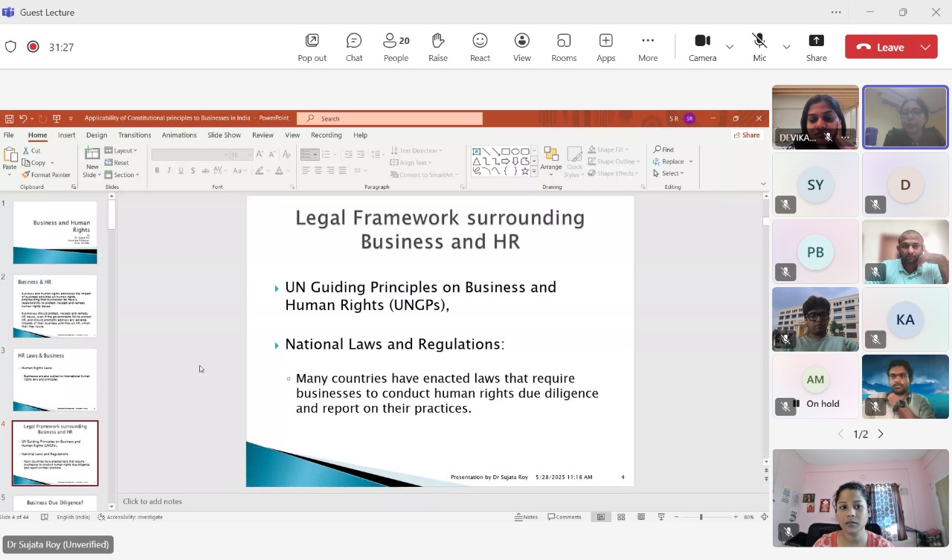Image resolution: width=952 pixels, height=560 pixels.
Task: Expand the Camera options dropdown arrow
Action: coord(730,47)
